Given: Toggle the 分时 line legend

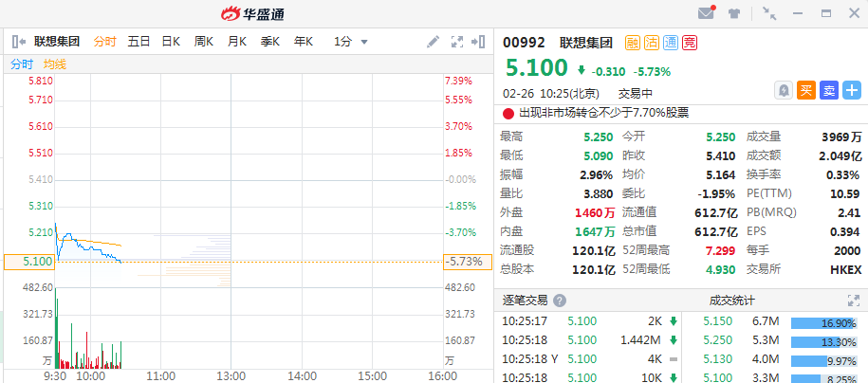Looking at the screenshot, I should click(x=22, y=64).
